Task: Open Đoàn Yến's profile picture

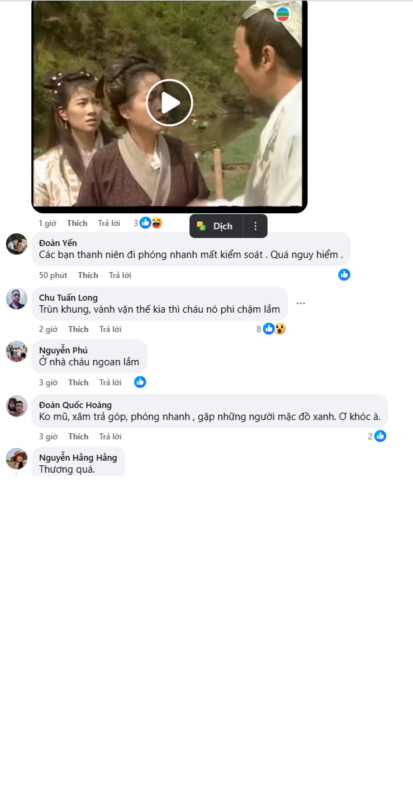Action: (x=16, y=244)
